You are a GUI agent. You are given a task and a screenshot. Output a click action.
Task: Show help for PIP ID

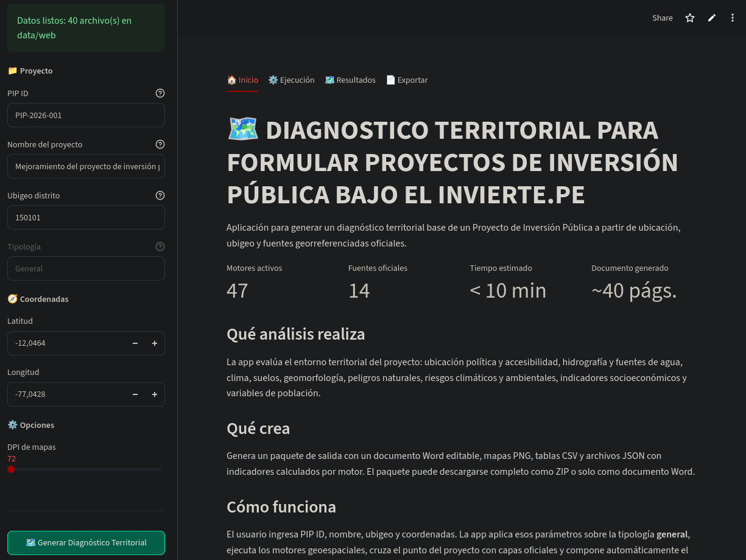click(x=160, y=93)
